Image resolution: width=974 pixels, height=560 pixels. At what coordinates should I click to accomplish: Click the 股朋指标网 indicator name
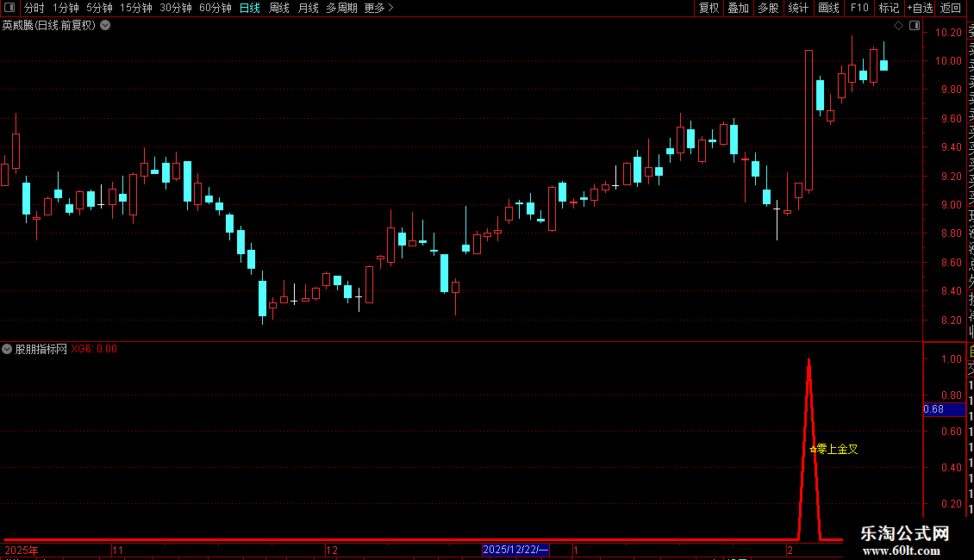[41, 349]
